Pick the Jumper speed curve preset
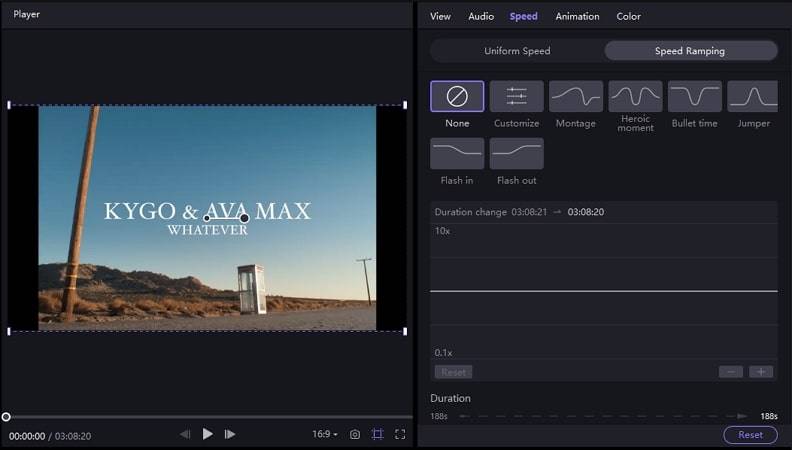Image resolution: width=792 pixels, height=450 pixels. [x=753, y=97]
